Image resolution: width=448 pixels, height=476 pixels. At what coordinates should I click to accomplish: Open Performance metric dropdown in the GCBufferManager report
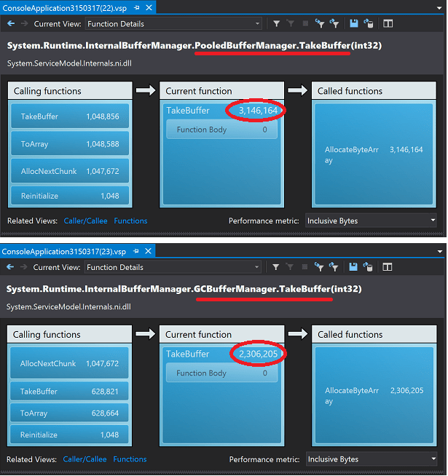coord(371,459)
